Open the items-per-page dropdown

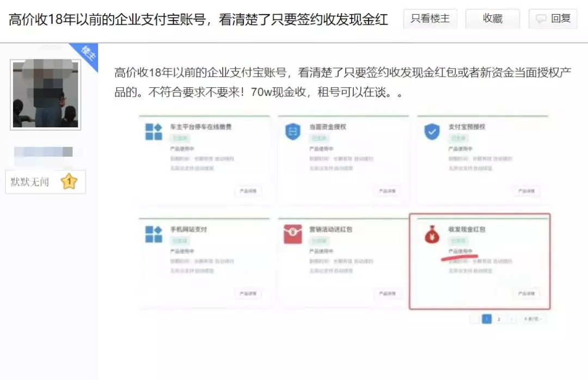click(x=532, y=319)
